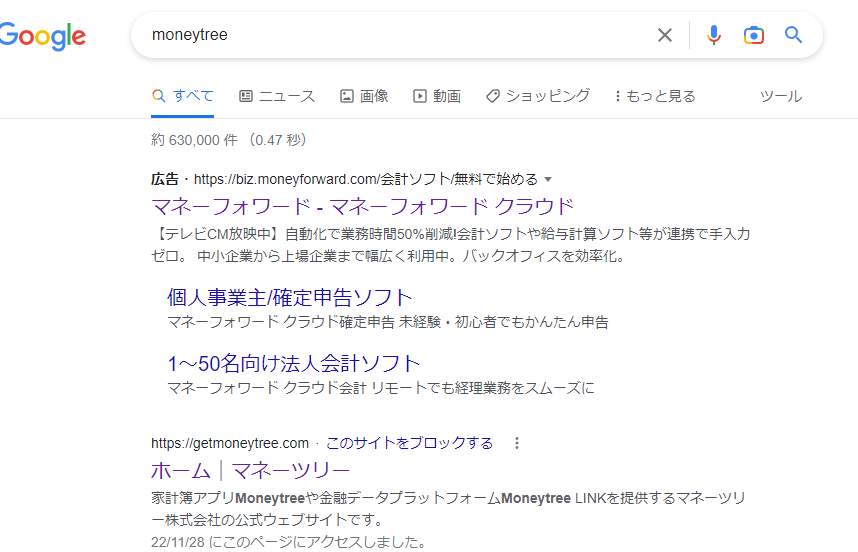Open ホーム｜マネーツリー result
Screen dimensions: 858x552
[250, 470]
